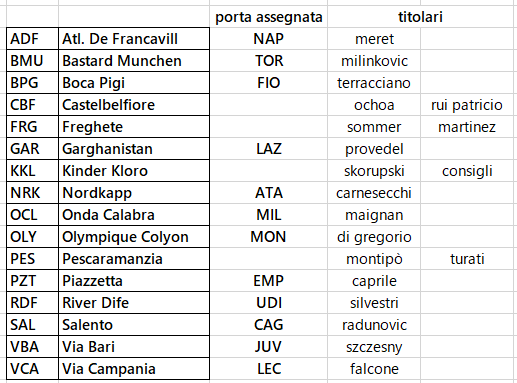Click the empty porta cell for Castelbelfiore

(x=268, y=105)
